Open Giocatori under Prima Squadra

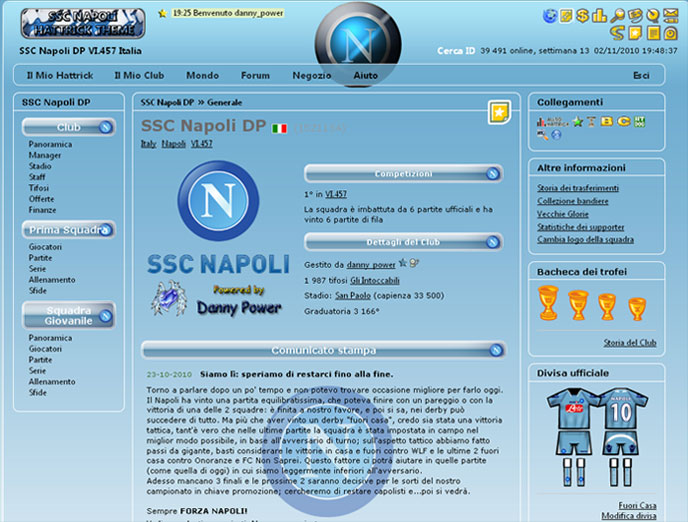45,247
